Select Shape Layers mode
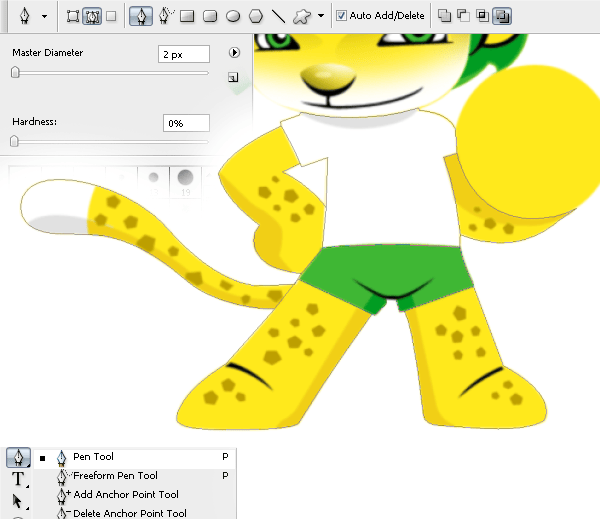The width and height of the screenshot is (600, 519). pyautogui.click(x=73, y=16)
